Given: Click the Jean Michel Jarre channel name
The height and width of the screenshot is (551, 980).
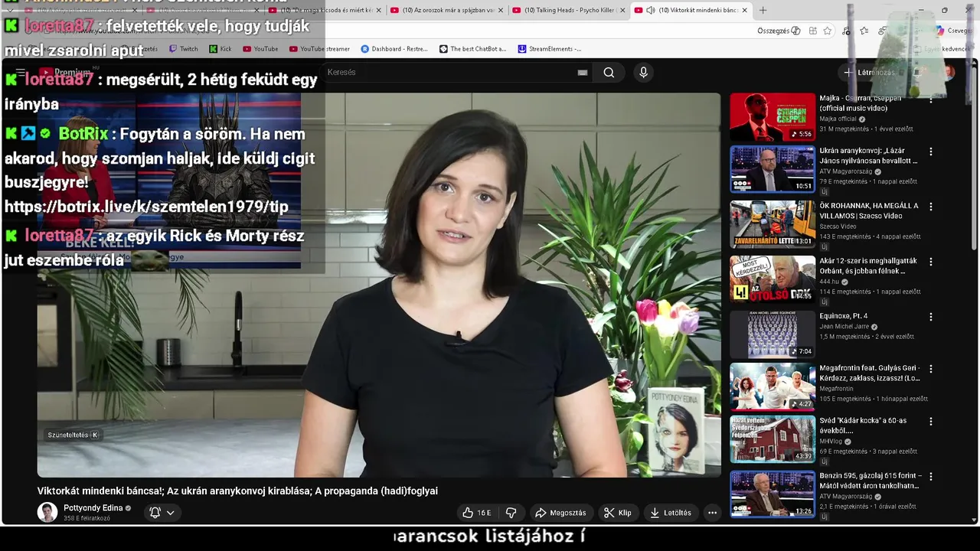Looking at the screenshot, I should tap(844, 327).
